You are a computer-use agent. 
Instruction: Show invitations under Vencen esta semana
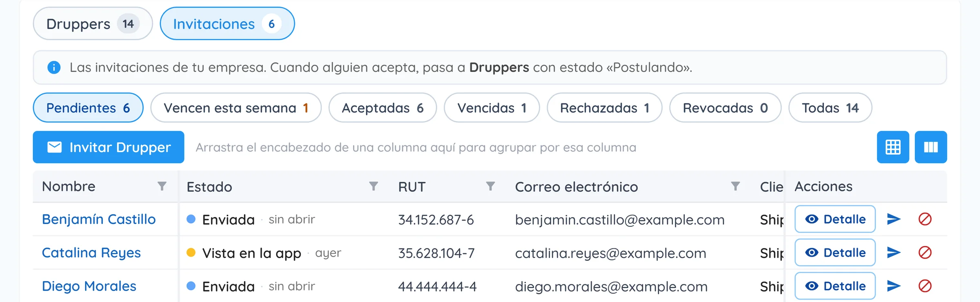236,108
